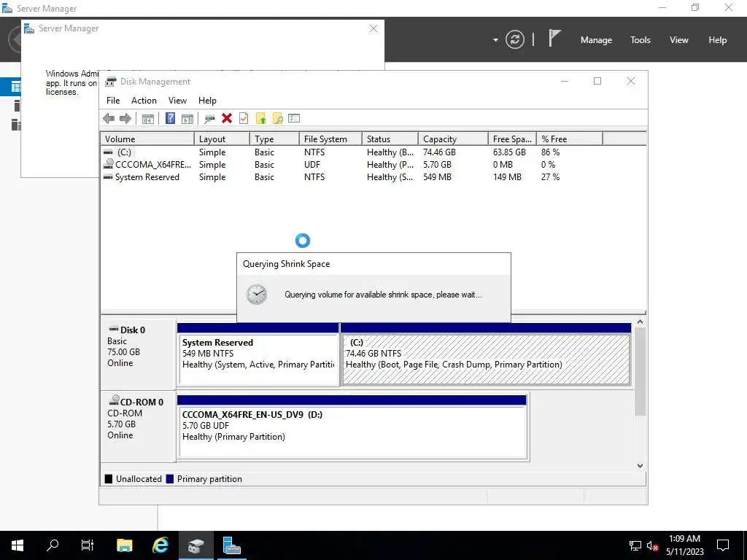This screenshot has height=560, width=747.
Task: Sort by File System column header
Action: 330,139
